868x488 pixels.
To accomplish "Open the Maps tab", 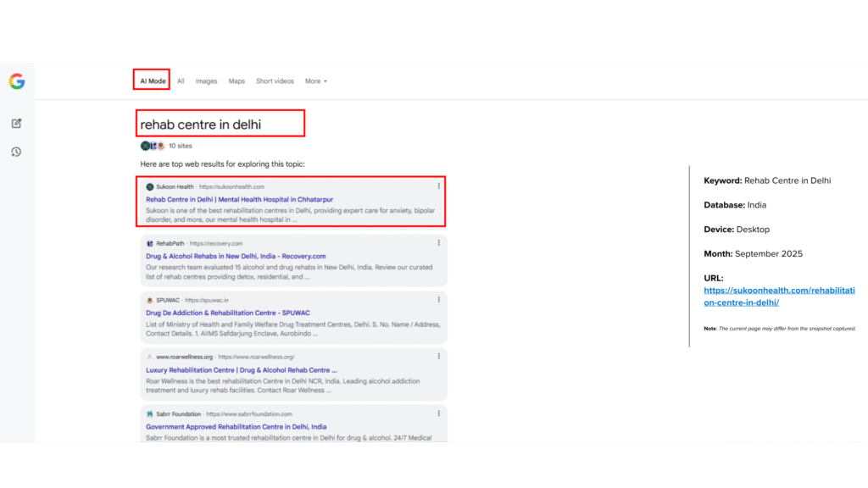I will pyautogui.click(x=236, y=81).
